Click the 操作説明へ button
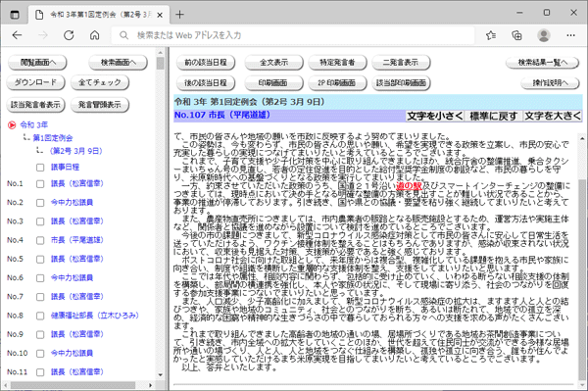 550,83
